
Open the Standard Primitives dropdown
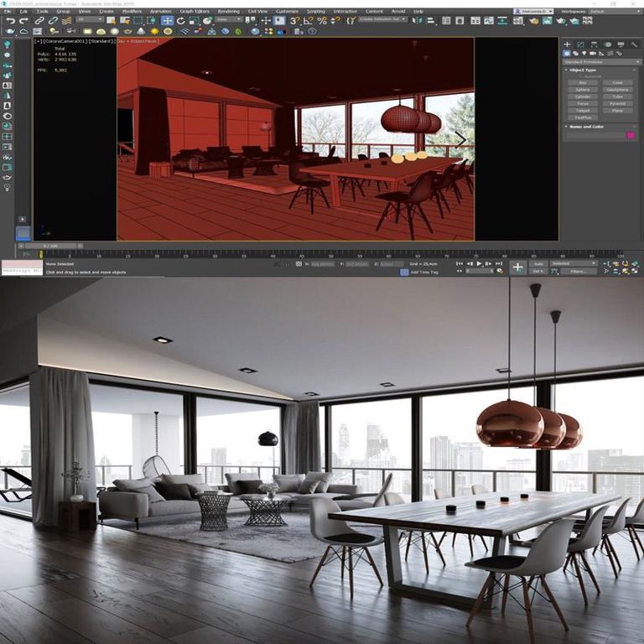click(601, 61)
